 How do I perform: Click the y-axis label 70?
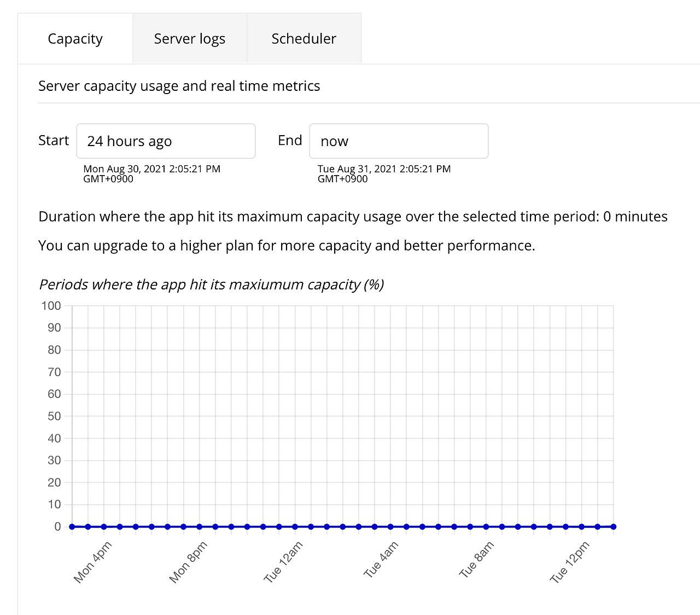click(x=54, y=372)
